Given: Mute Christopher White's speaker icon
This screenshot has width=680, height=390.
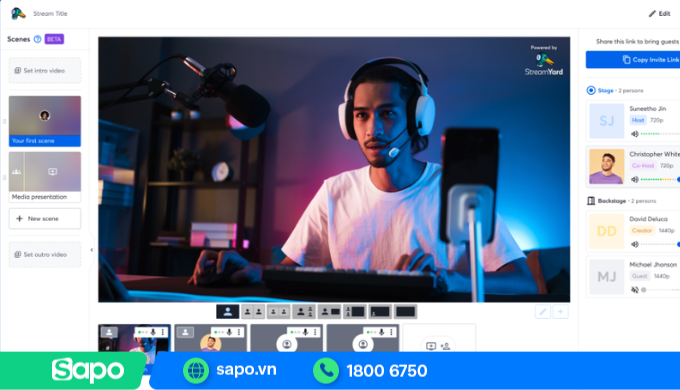Looking at the screenshot, I should 635,179.
